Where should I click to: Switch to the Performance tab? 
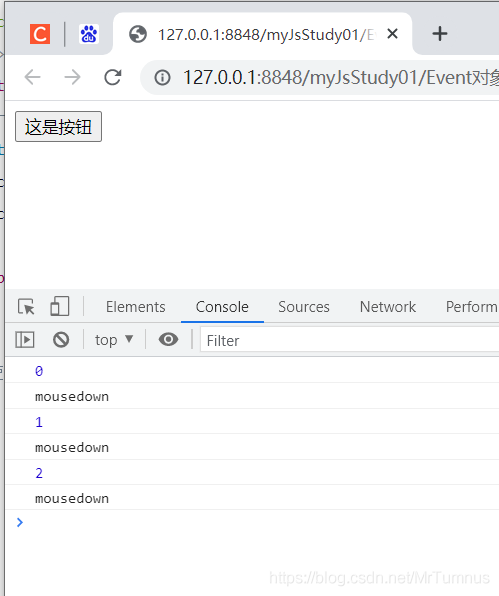tap(472, 307)
